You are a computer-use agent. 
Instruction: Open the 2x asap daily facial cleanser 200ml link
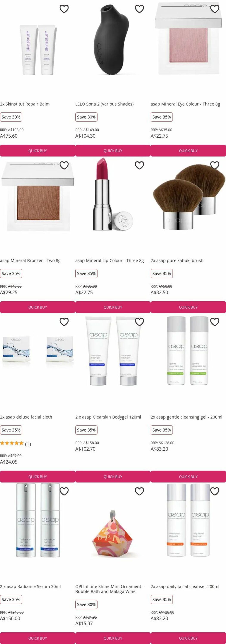coord(185,586)
